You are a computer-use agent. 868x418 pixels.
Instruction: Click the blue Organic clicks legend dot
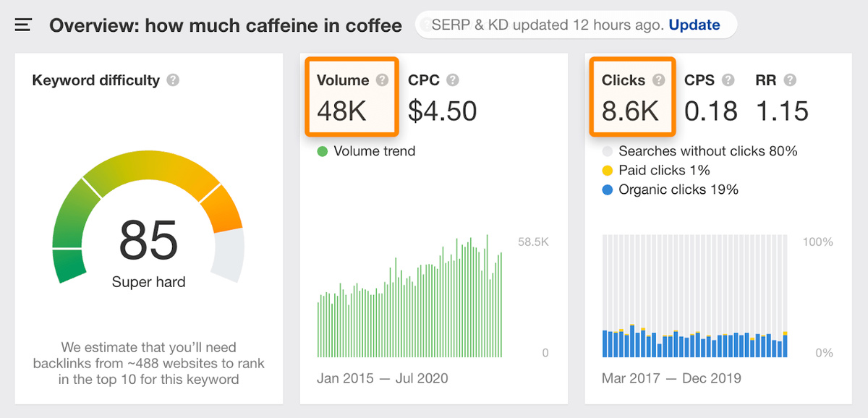coord(608,190)
